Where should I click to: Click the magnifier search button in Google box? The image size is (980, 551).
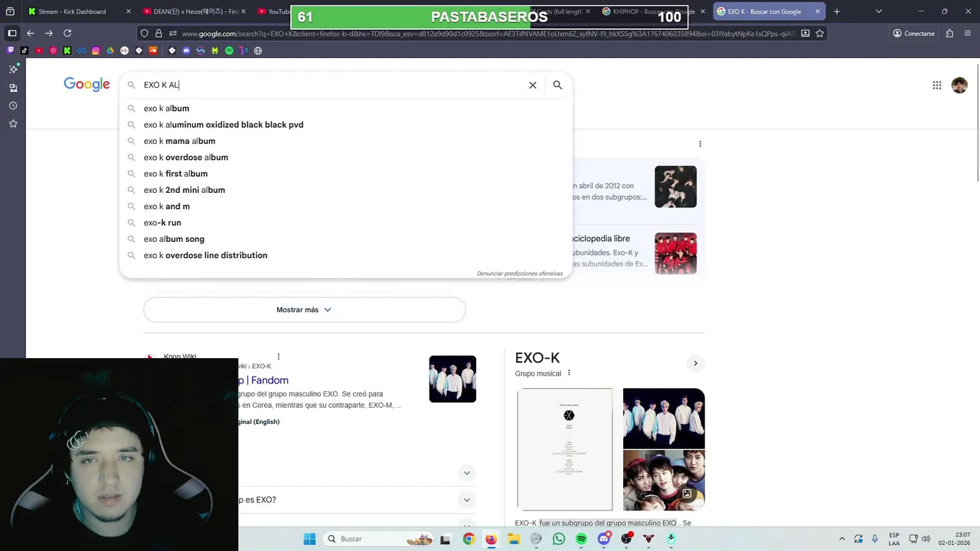point(557,85)
